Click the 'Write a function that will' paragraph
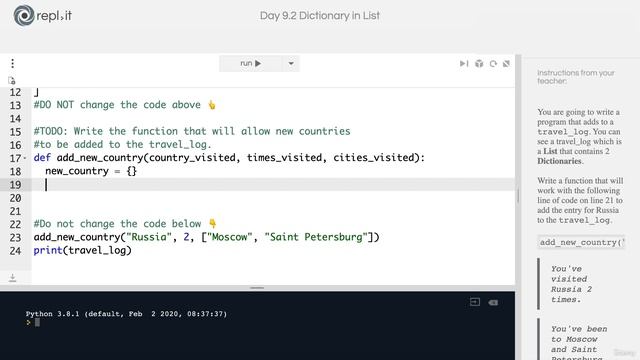This screenshot has height=360, width=640. coord(580,200)
